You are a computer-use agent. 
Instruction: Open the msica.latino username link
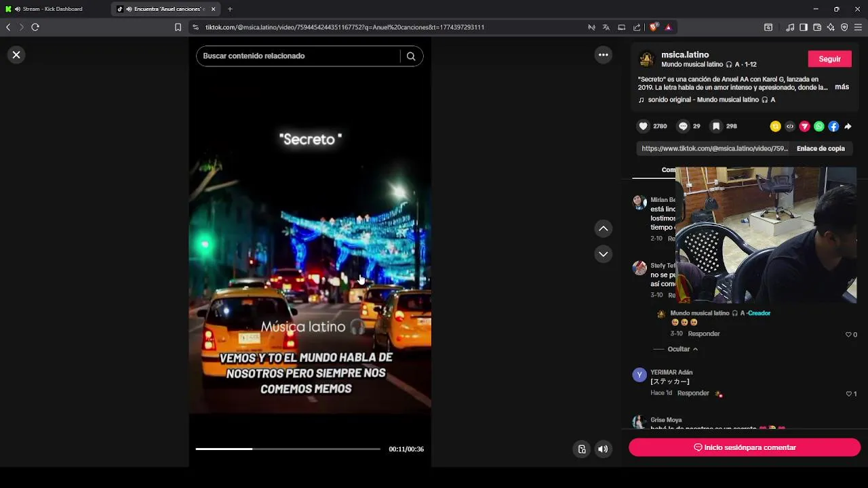tap(685, 54)
